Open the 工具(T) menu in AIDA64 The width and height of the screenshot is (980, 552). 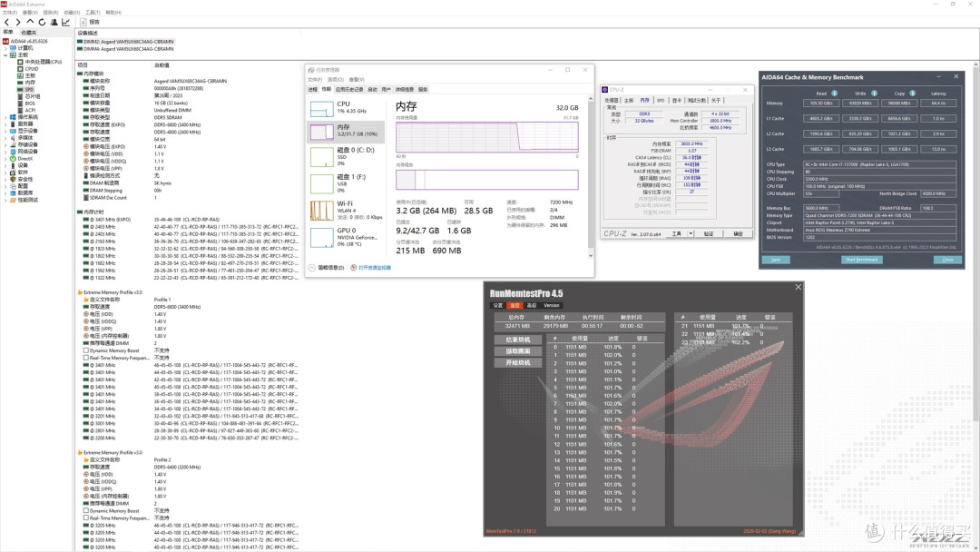(92, 13)
